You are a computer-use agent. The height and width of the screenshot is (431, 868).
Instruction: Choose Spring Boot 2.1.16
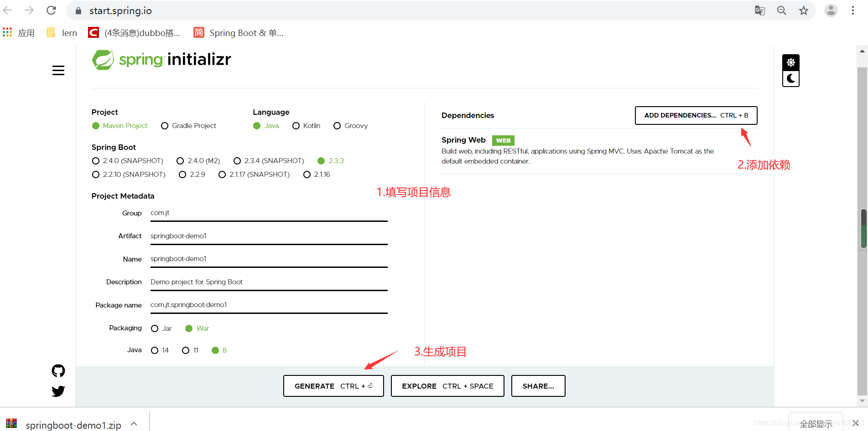(x=317, y=174)
